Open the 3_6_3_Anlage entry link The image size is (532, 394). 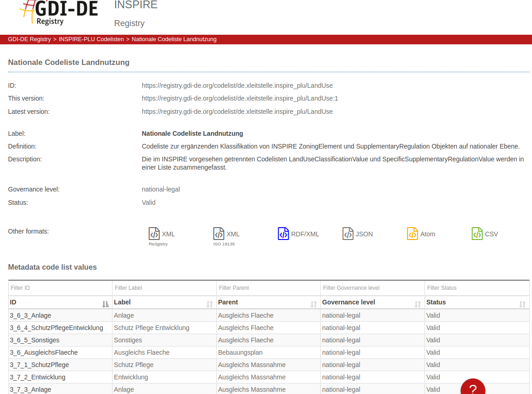31,315
